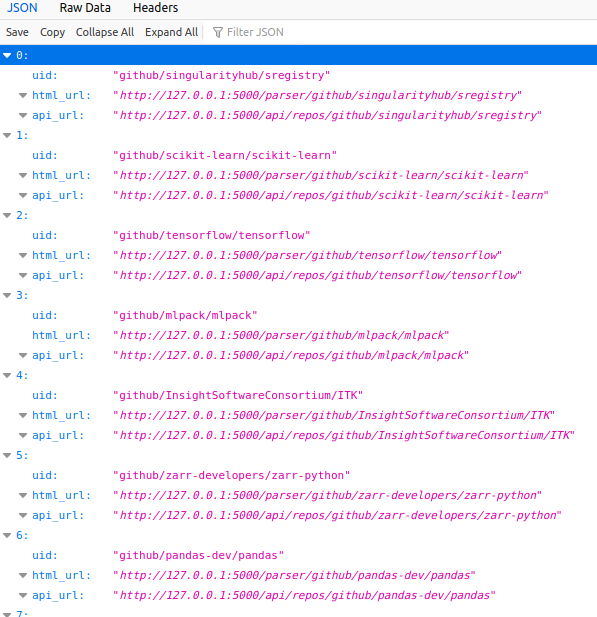Click Expand All

[x=171, y=32]
